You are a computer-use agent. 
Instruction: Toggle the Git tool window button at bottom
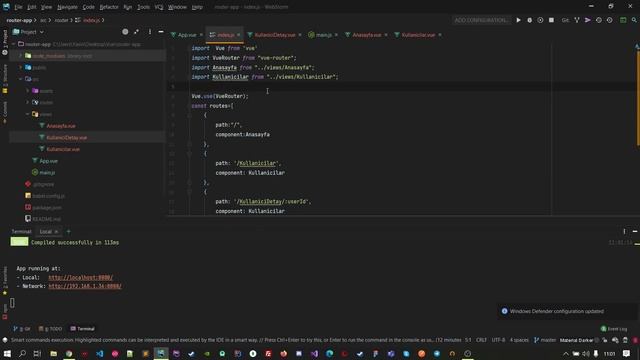pyautogui.click(x=22, y=329)
